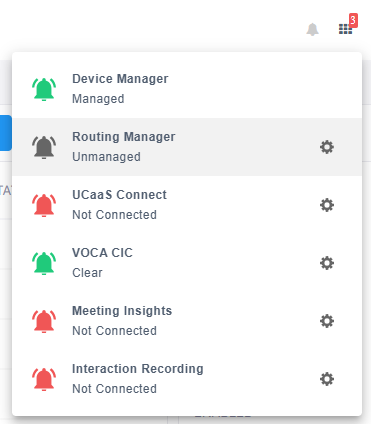Click the green bell next to Device Manager
This screenshot has height=424, width=371.
(x=44, y=89)
